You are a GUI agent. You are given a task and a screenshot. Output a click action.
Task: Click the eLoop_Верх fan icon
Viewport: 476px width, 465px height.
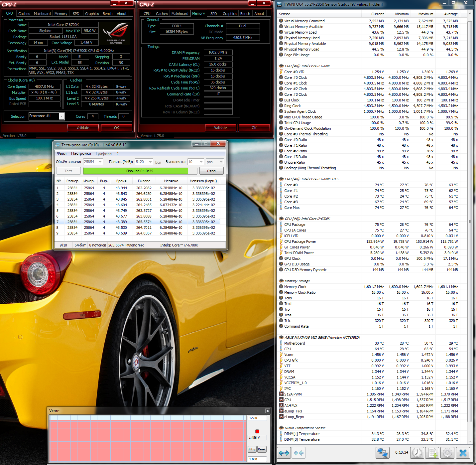click(281, 416)
